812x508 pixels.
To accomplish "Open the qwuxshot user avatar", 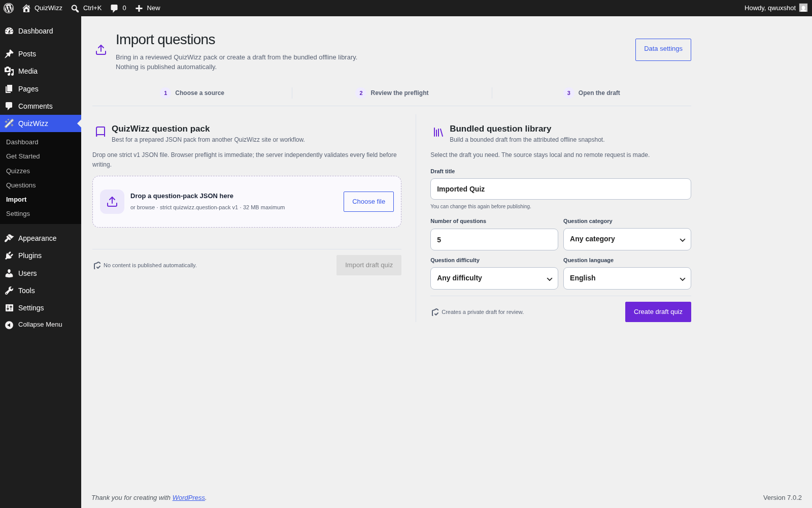I will pyautogui.click(x=803, y=8).
